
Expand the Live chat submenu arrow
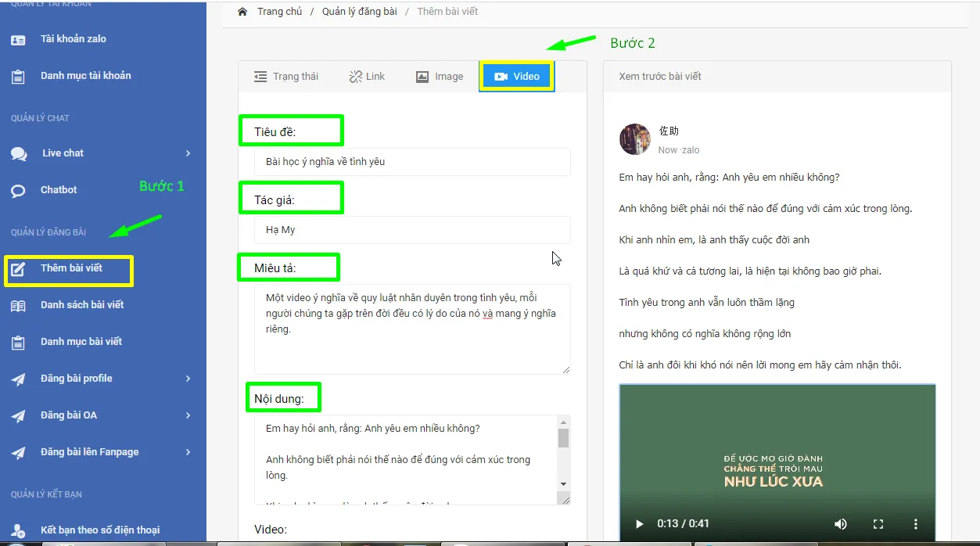[188, 153]
